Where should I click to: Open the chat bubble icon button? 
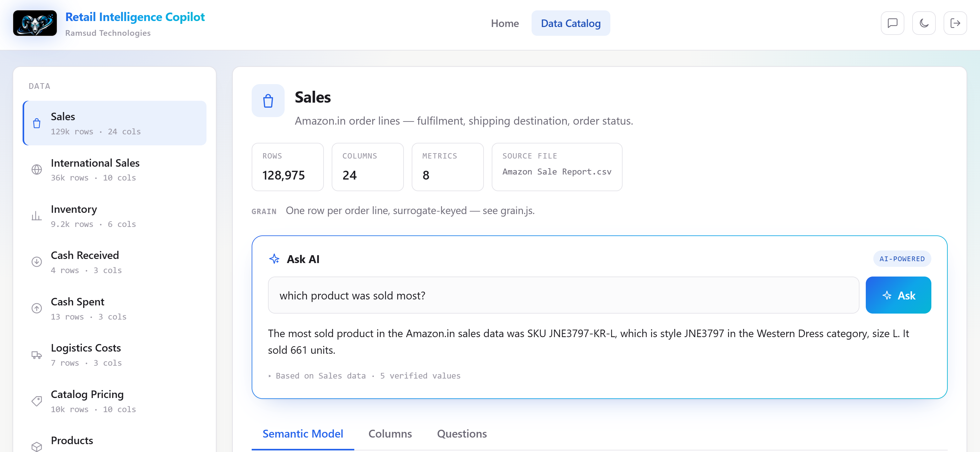coord(892,23)
